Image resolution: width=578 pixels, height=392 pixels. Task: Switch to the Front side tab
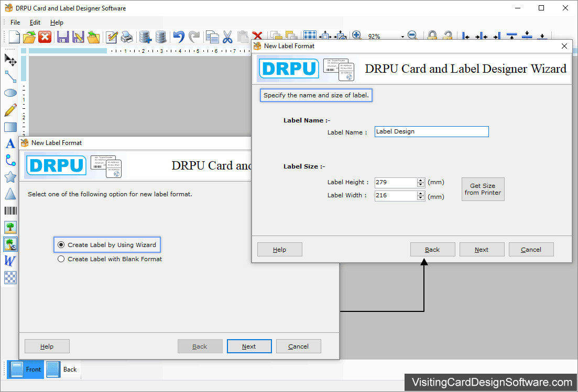pyautogui.click(x=26, y=369)
